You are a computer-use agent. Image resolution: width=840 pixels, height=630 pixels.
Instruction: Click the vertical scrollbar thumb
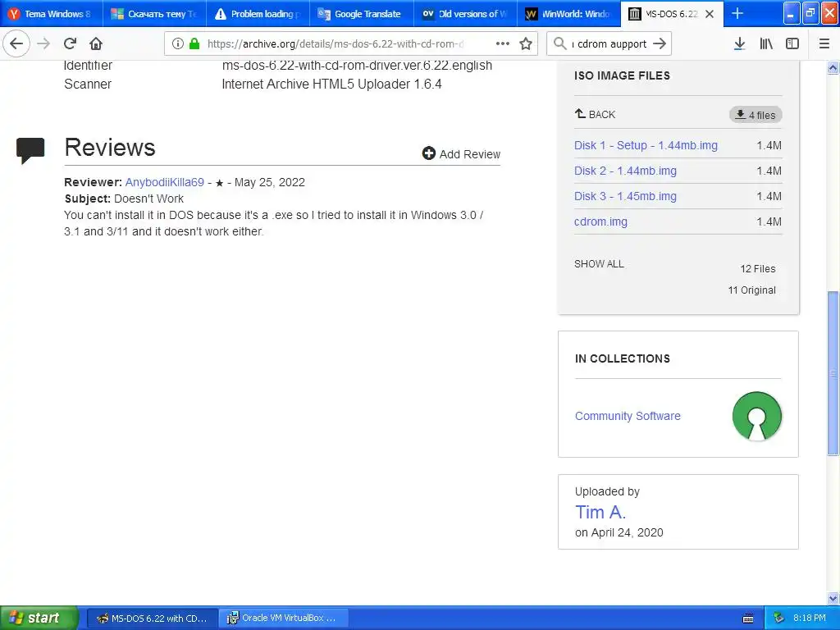pyautogui.click(x=833, y=373)
